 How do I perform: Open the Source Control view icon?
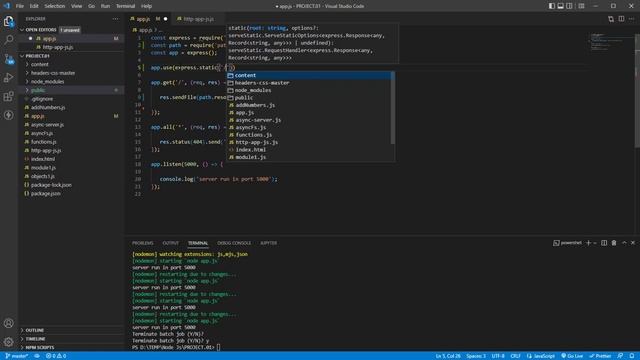[x=9, y=59]
